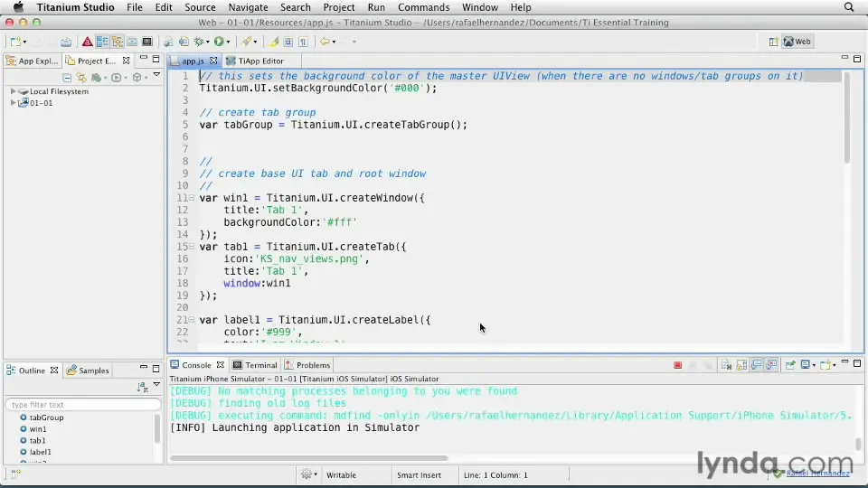
Task: Click the Open Perspective icon
Action: 773,42
